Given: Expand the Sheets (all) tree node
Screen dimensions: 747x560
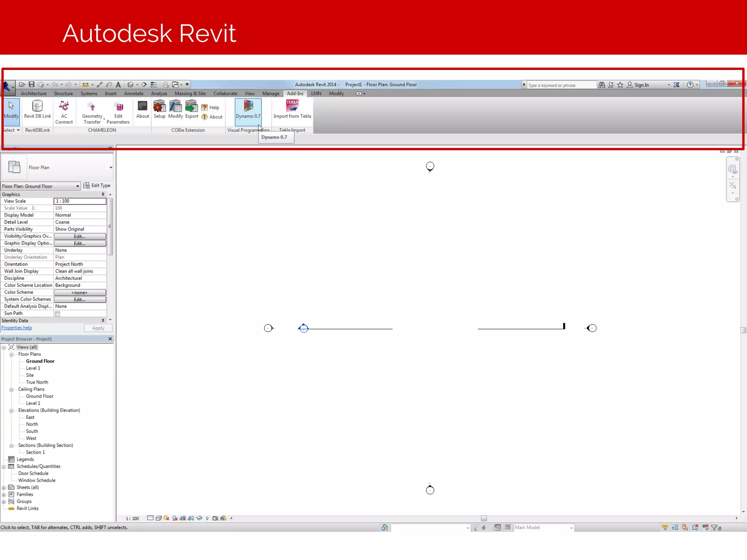Looking at the screenshot, I should 4,487.
